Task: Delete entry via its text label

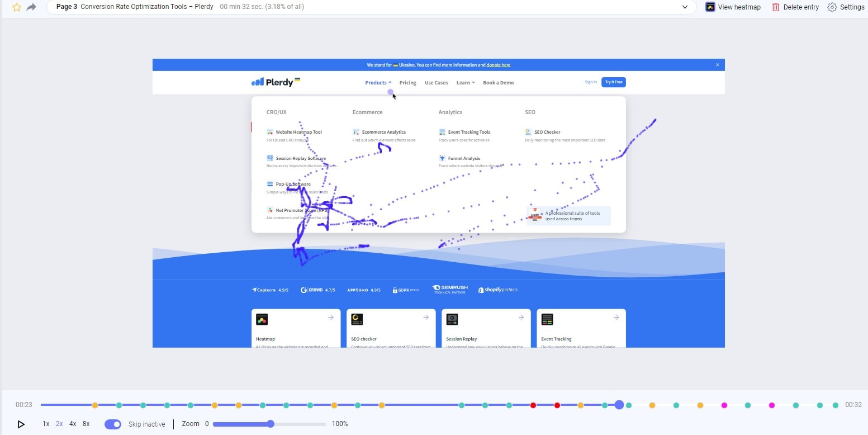Action: tap(801, 7)
